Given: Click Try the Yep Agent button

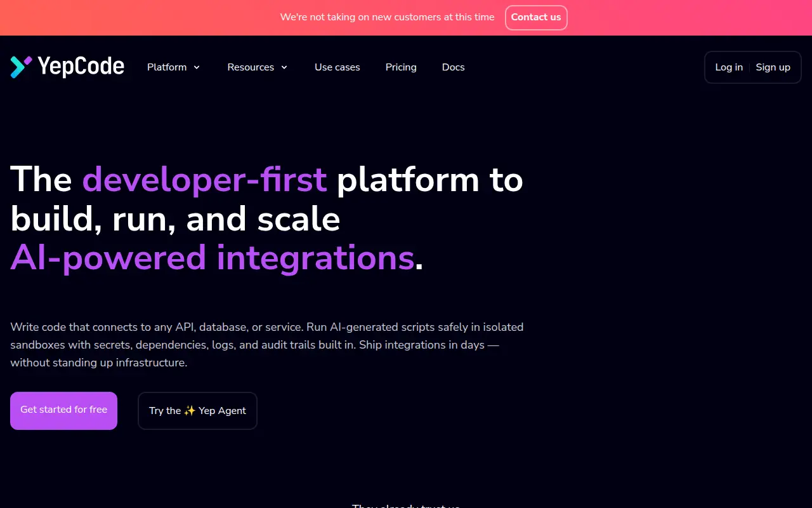Looking at the screenshot, I should tap(197, 411).
